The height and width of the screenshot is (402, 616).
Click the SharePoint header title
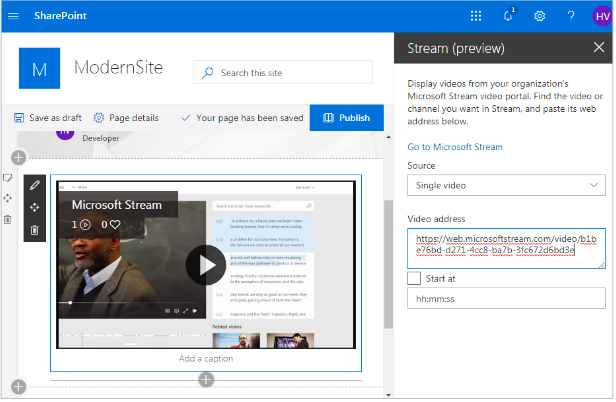(60, 16)
